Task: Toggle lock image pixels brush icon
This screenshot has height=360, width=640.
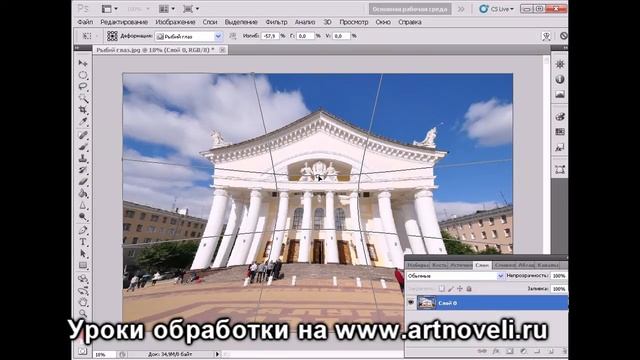Action: pos(451,289)
